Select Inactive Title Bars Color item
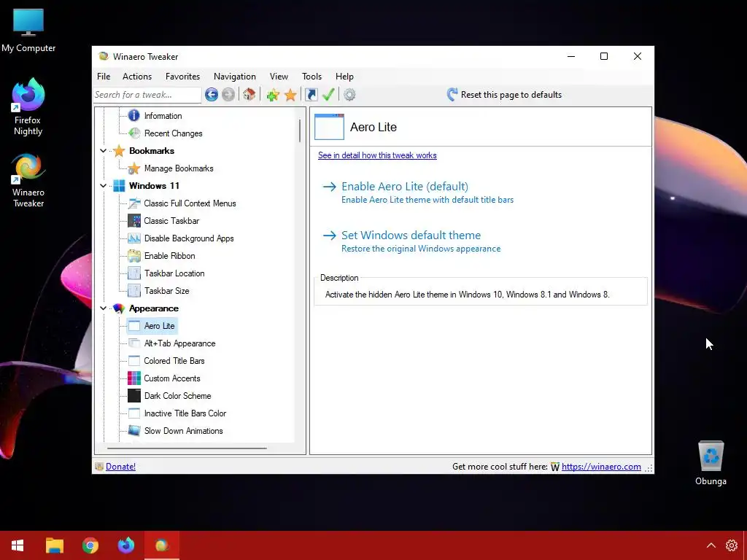Viewport: 747px width, 560px height. (x=185, y=413)
